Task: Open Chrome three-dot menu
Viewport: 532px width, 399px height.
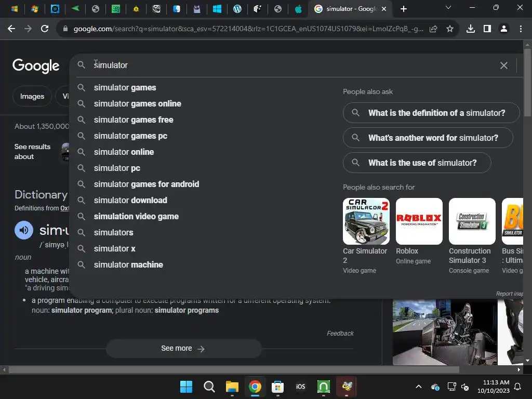Action: point(521,29)
